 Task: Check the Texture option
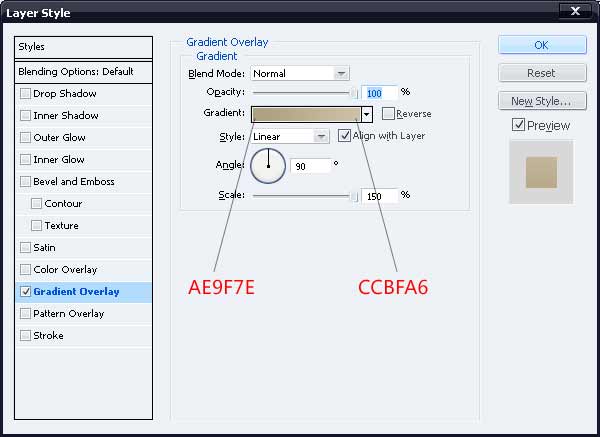click(36, 225)
